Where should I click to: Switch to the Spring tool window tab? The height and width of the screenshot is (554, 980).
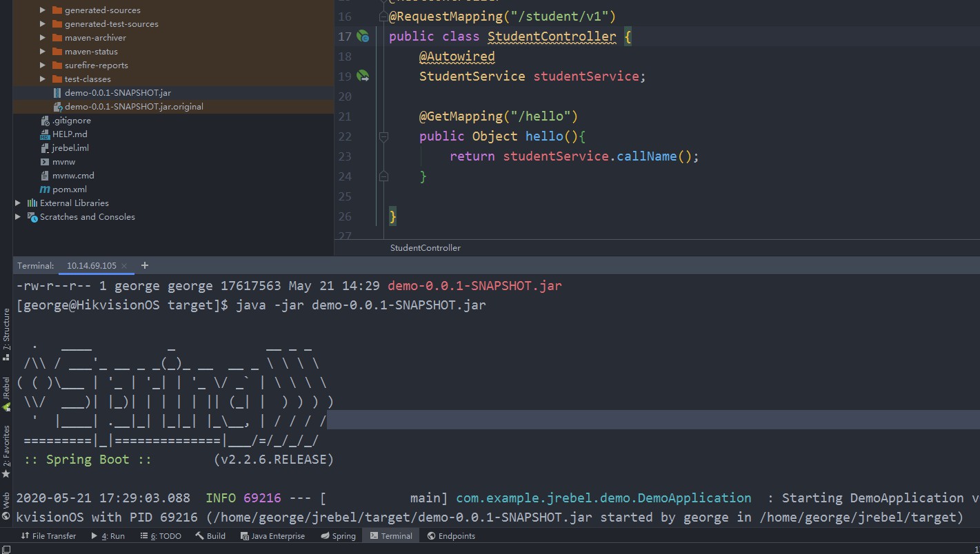(338, 536)
